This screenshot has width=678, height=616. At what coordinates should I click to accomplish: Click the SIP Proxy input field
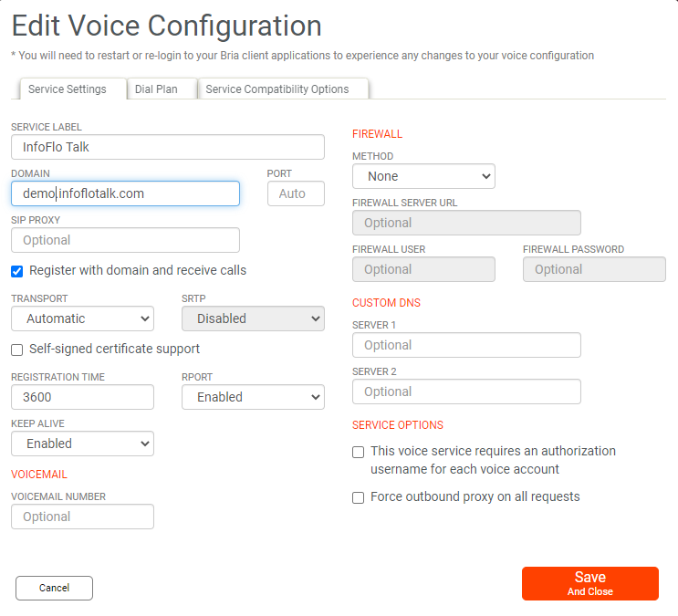pos(125,240)
